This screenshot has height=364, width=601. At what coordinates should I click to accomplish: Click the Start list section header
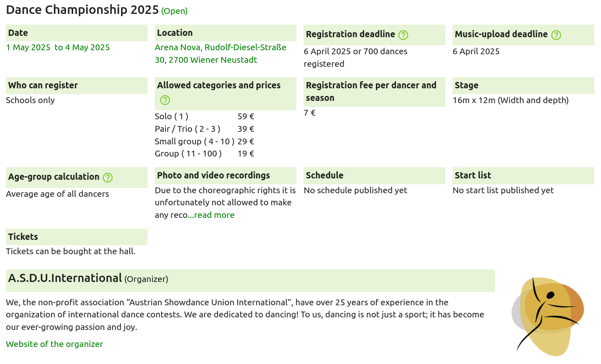pyautogui.click(x=473, y=175)
